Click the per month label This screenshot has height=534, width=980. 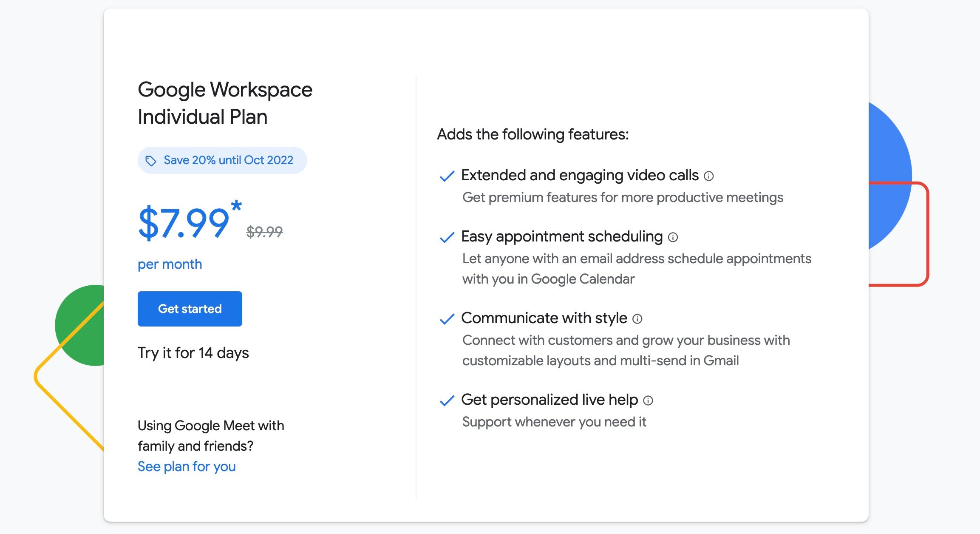[170, 264]
